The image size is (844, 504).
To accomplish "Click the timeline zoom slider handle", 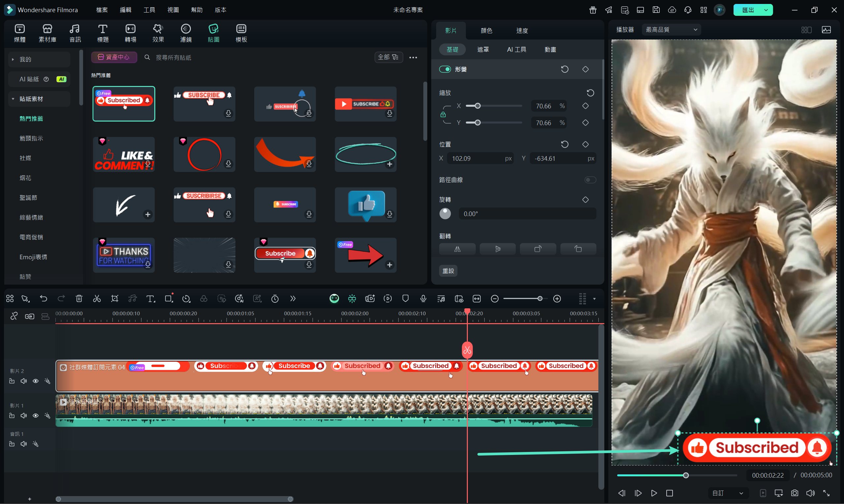I will pyautogui.click(x=540, y=298).
